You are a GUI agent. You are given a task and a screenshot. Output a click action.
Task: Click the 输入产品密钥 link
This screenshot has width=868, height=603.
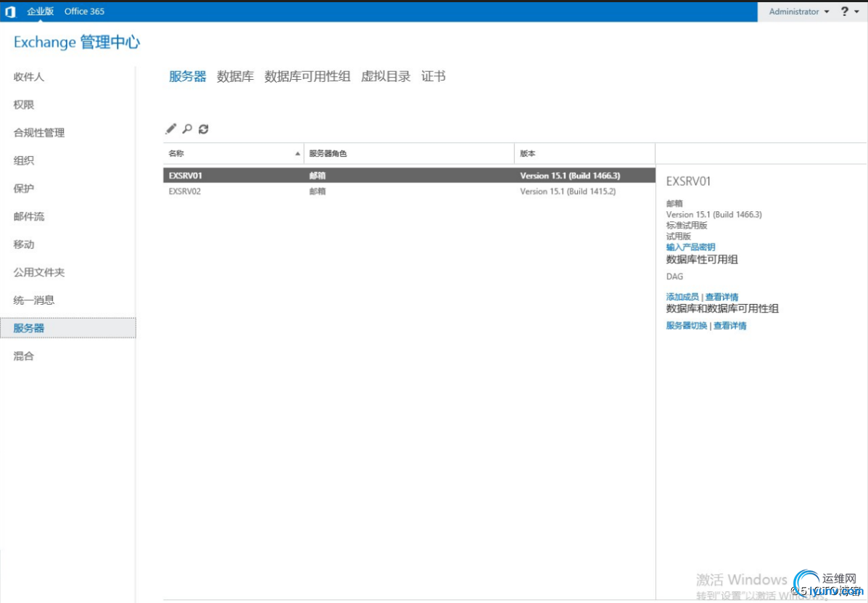[x=690, y=247]
